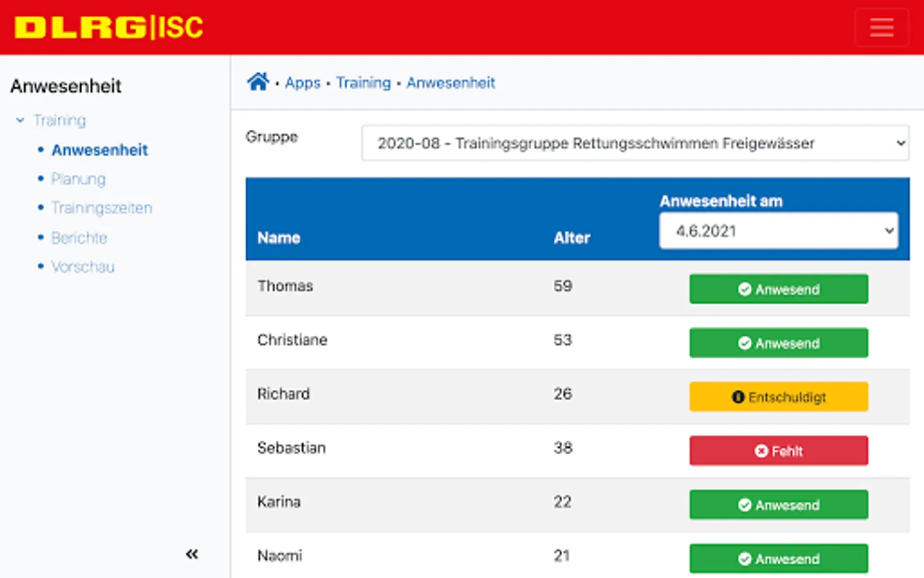This screenshot has height=578, width=924.
Task: Toggle Sebastian's Fehlt attendance status
Action: [778, 451]
